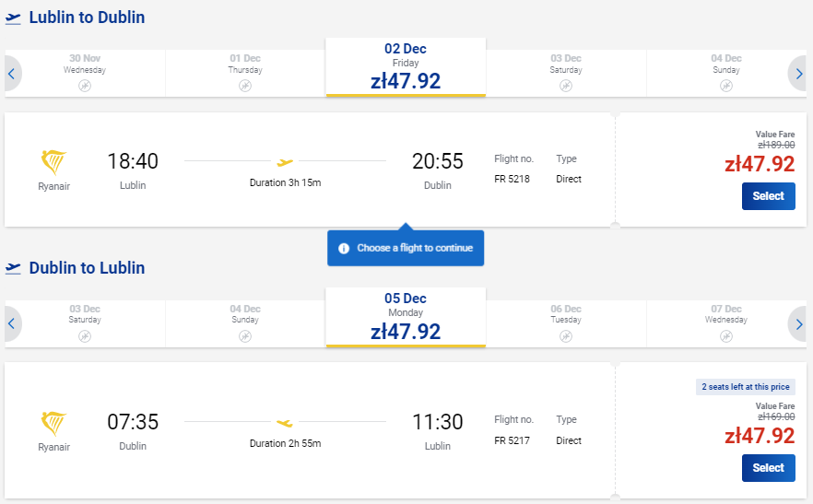Viewport: 813px width, 504px height.
Task: Click the plane icon beside Lublin to Dublin
Action: pyautogui.click(x=13, y=18)
